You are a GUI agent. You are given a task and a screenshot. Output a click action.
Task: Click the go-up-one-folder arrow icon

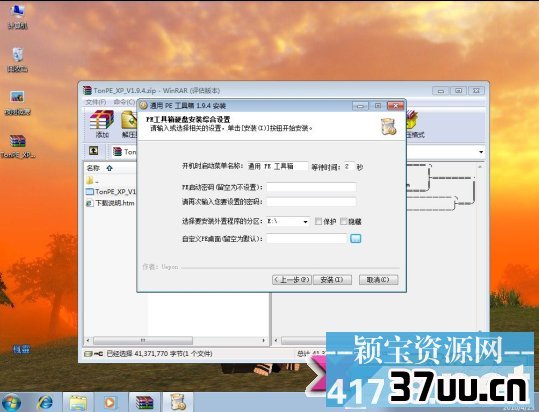(x=94, y=151)
